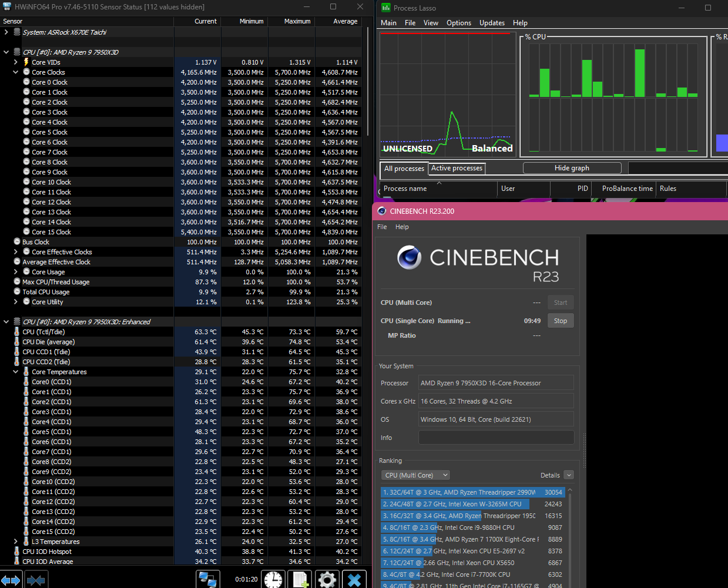Sort by Process name column header
The width and height of the screenshot is (728, 588).
[438, 189]
